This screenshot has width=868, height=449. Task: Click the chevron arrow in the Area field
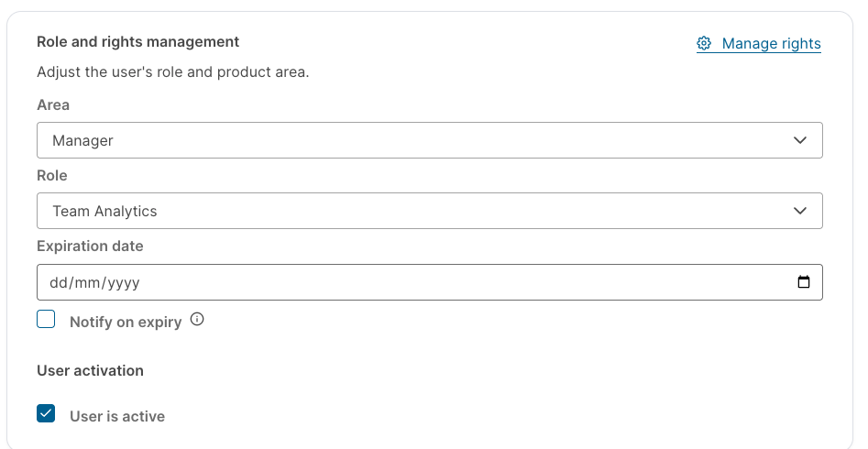pyautogui.click(x=800, y=140)
